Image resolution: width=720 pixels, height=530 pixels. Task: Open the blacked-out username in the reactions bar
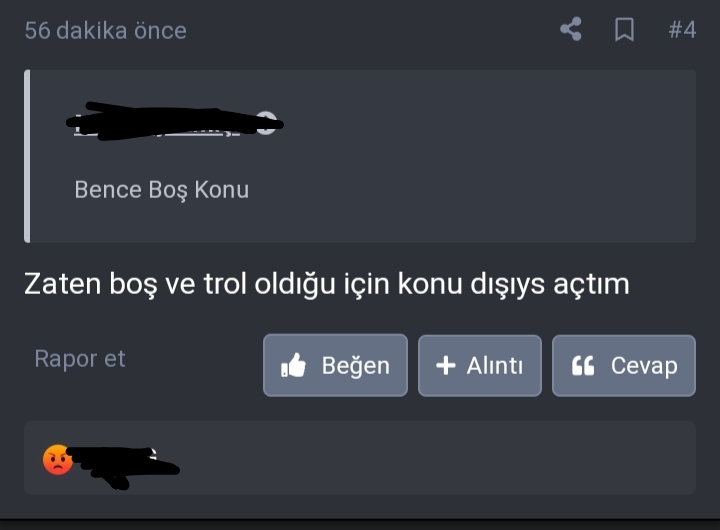(x=122, y=464)
